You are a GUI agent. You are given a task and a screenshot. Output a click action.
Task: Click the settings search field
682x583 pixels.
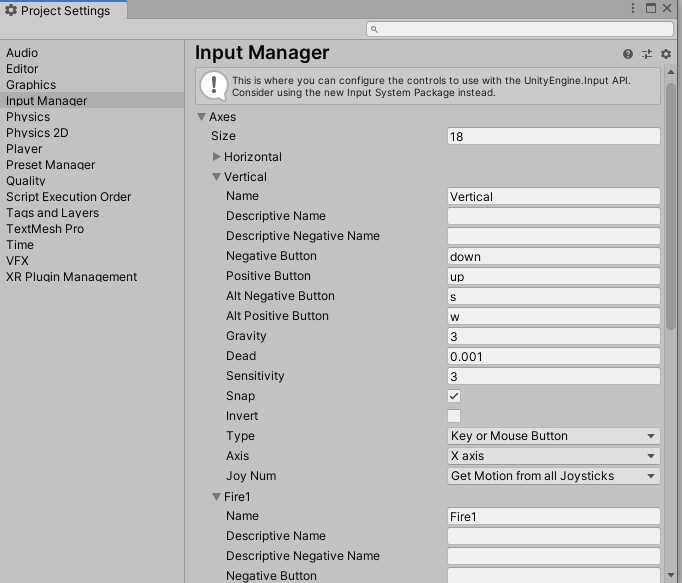[x=520, y=29]
